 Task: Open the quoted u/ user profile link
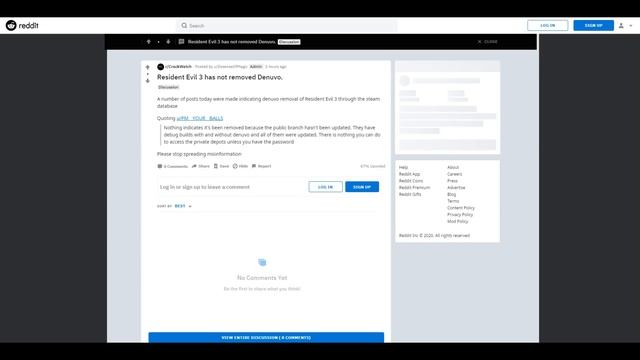(200, 118)
